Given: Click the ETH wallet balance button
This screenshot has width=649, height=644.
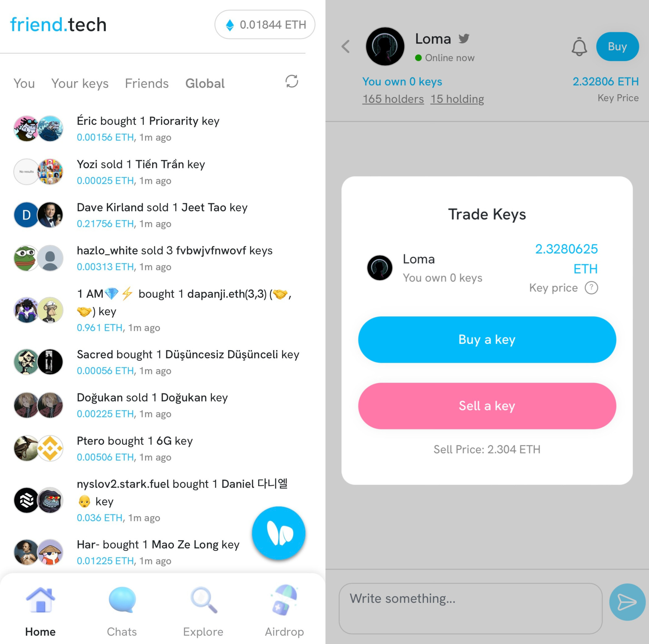Looking at the screenshot, I should coord(264,24).
